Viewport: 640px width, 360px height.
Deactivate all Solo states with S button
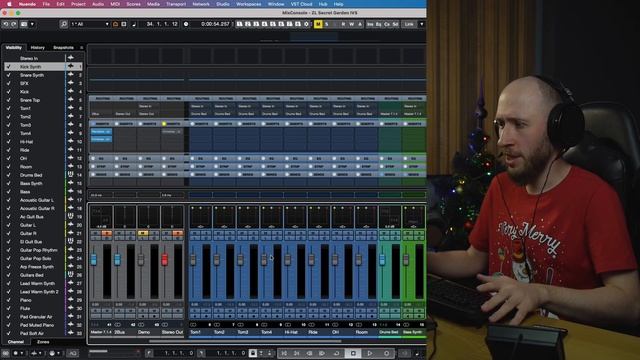327,24
